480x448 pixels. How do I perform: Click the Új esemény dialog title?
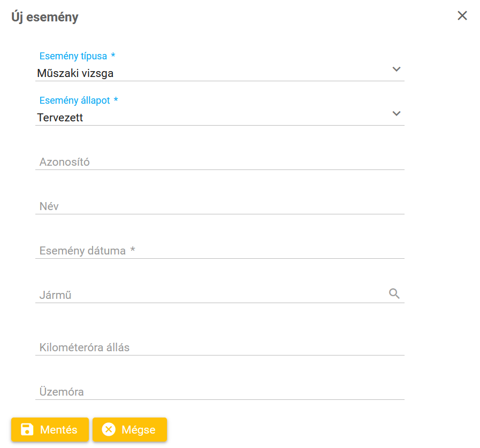45,17
